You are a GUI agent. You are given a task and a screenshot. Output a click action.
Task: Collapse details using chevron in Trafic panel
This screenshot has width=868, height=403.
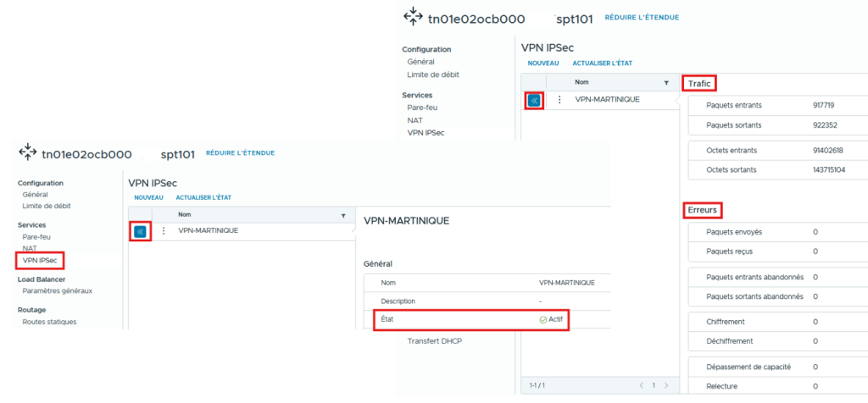(534, 100)
